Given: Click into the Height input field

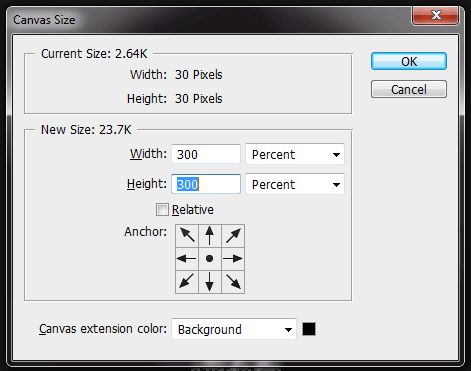Looking at the screenshot, I should (x=206, y=184).
